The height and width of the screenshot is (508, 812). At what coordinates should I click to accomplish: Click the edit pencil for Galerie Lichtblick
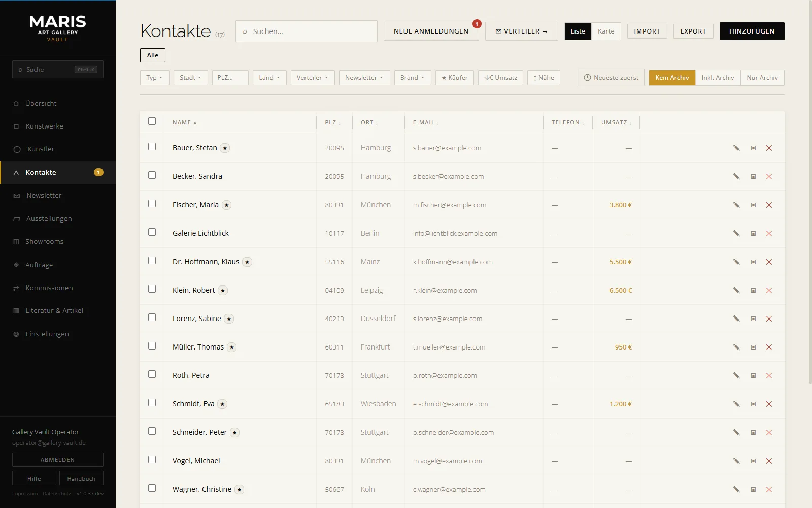[736, 234]
